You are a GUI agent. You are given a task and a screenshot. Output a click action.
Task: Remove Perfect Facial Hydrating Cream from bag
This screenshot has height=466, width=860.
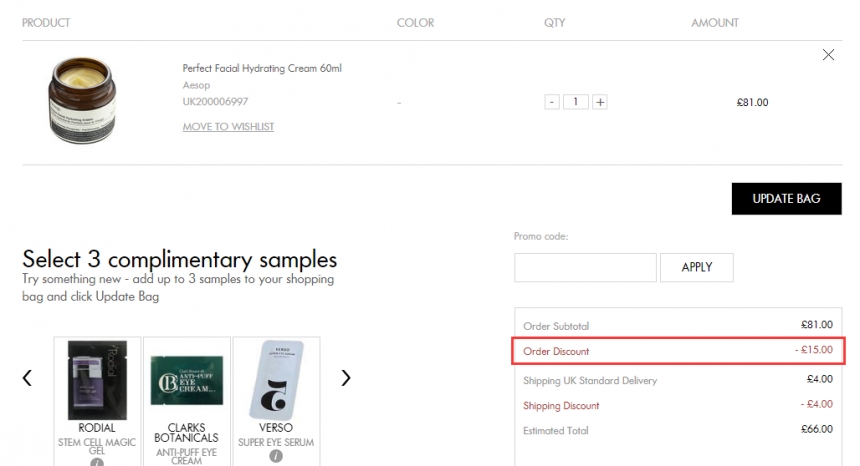click(x=827, y=55)
